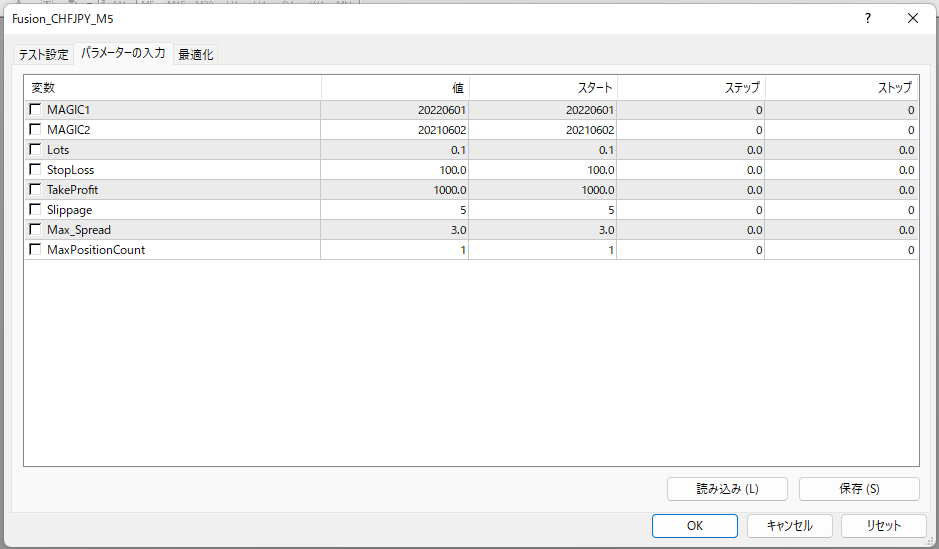This screenshot has height=549, width=939.
Task: Select MAGIC1 start cell 20220601
Action: (543, 110)
